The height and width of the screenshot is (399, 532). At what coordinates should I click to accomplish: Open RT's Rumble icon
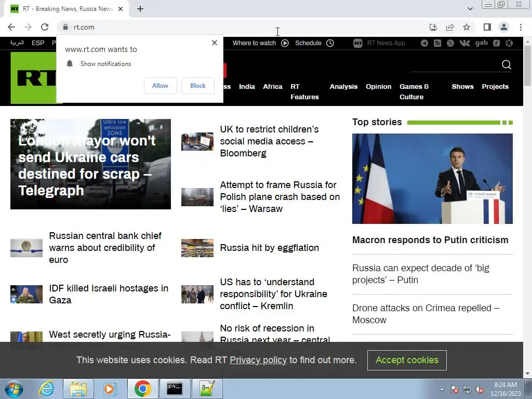pyautogui.click(x=496, y=43)
